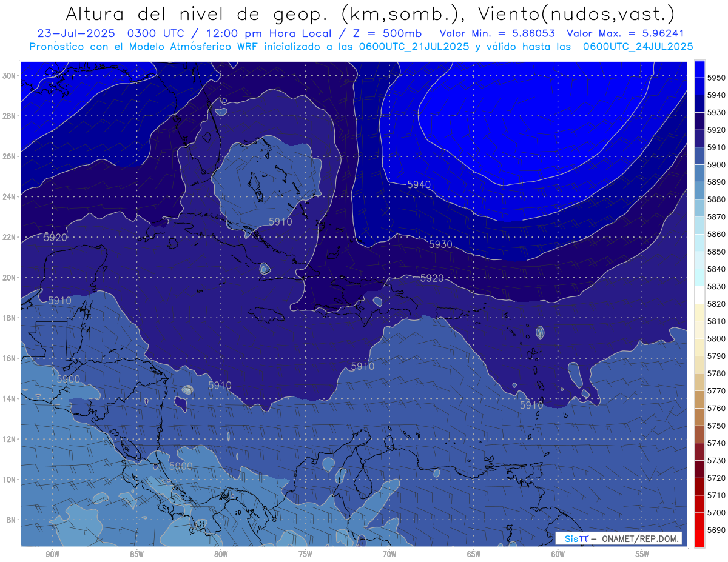The image size is (728, 562).
Task: Click the 60W longitude axis label
Action: (558, 554)
